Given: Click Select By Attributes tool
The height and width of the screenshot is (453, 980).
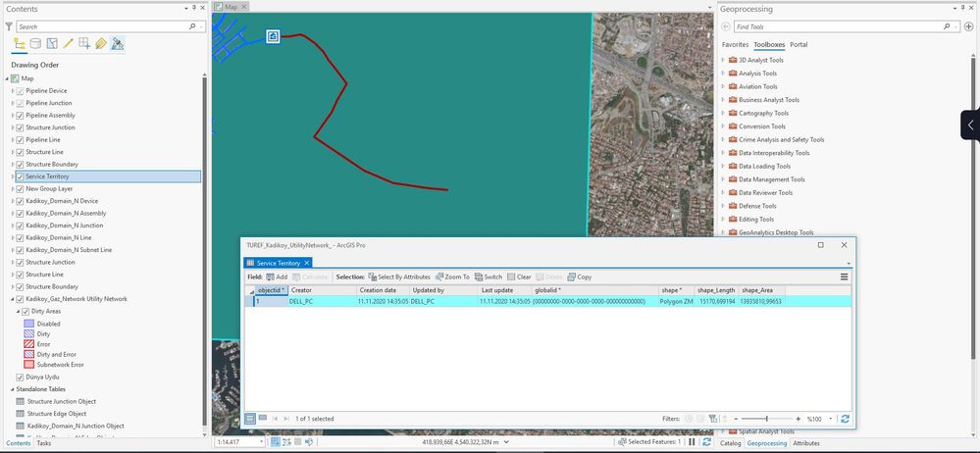Looking at the screenshot, I should (x=398, y=277).
